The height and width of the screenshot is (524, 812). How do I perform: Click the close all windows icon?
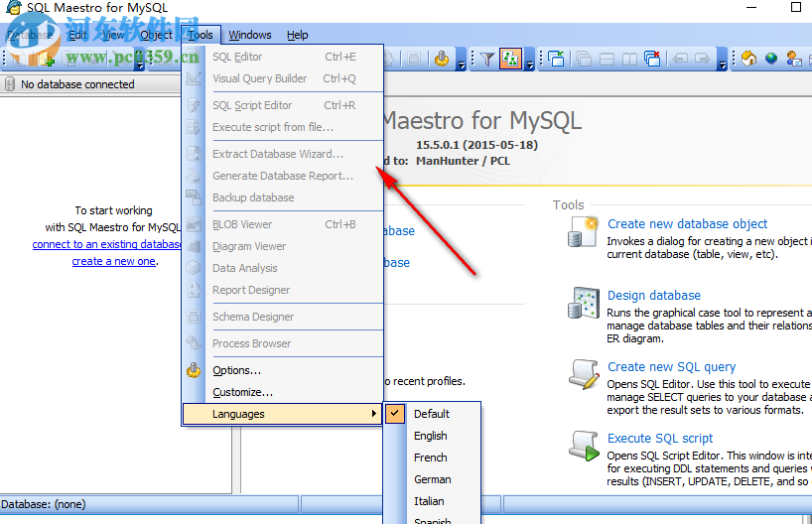652,59
